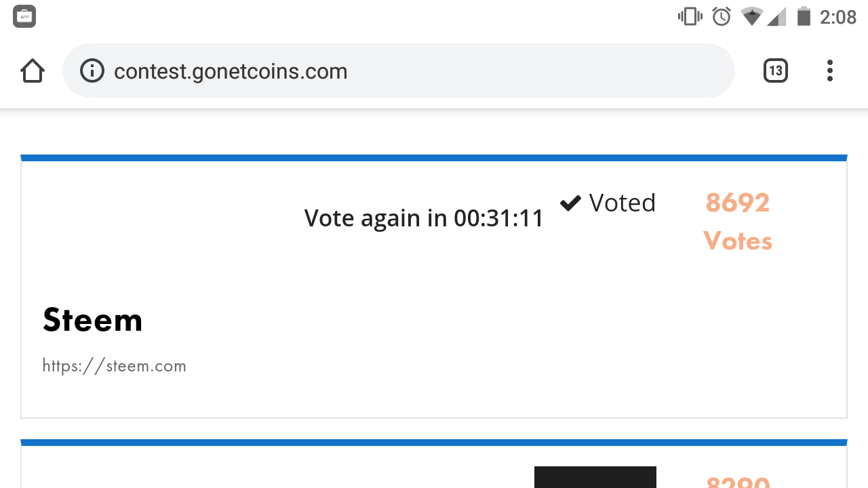Tap the 2:08 clock in status bar
Screen dimensions: 868x488
click(838, 16)
